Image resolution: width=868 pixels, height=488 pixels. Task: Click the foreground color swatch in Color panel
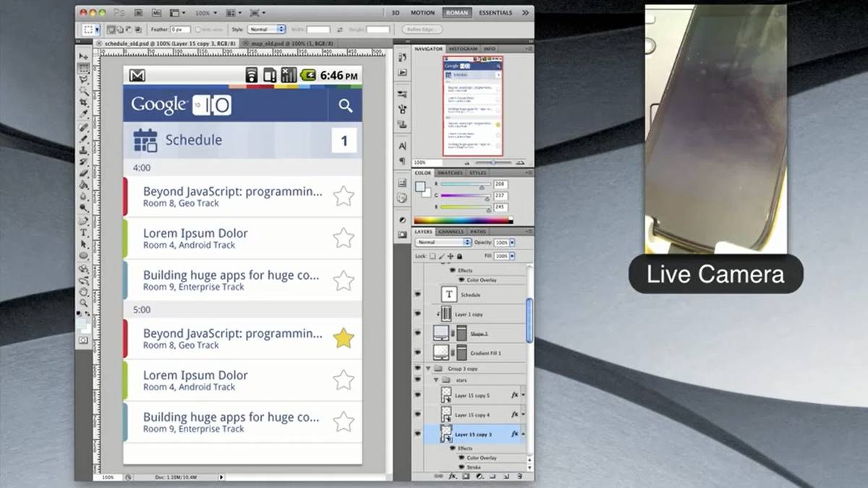(x=420, y=187)
